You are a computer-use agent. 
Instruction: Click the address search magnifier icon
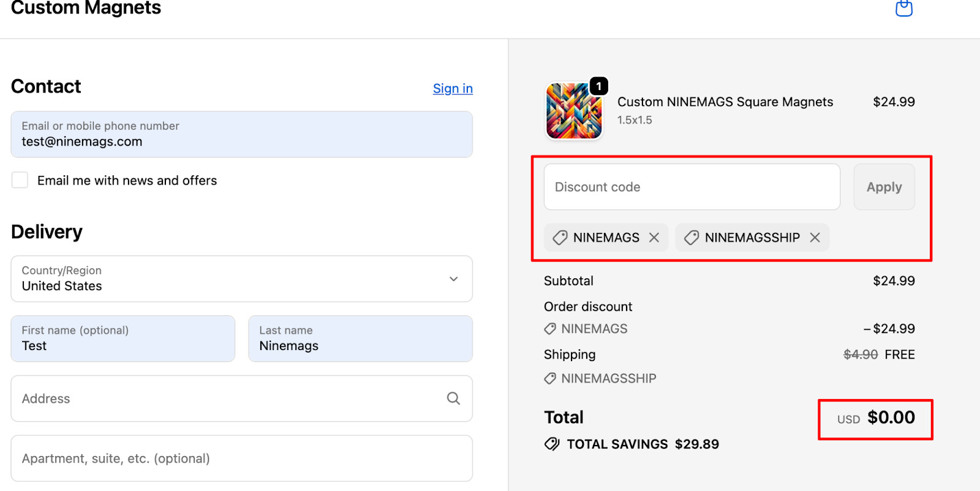[x=453, y=398]
